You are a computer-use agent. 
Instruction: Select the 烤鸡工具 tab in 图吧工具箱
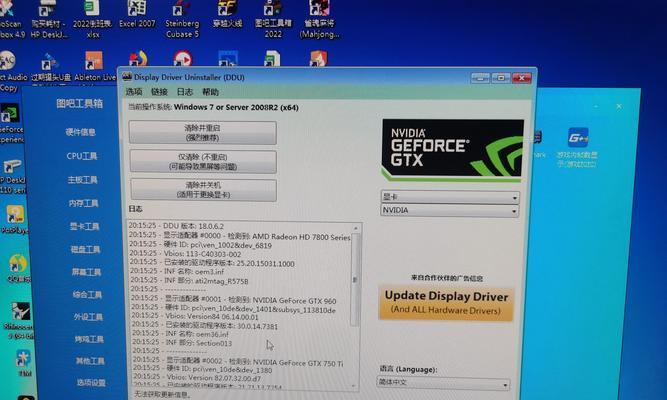point(89,339)
